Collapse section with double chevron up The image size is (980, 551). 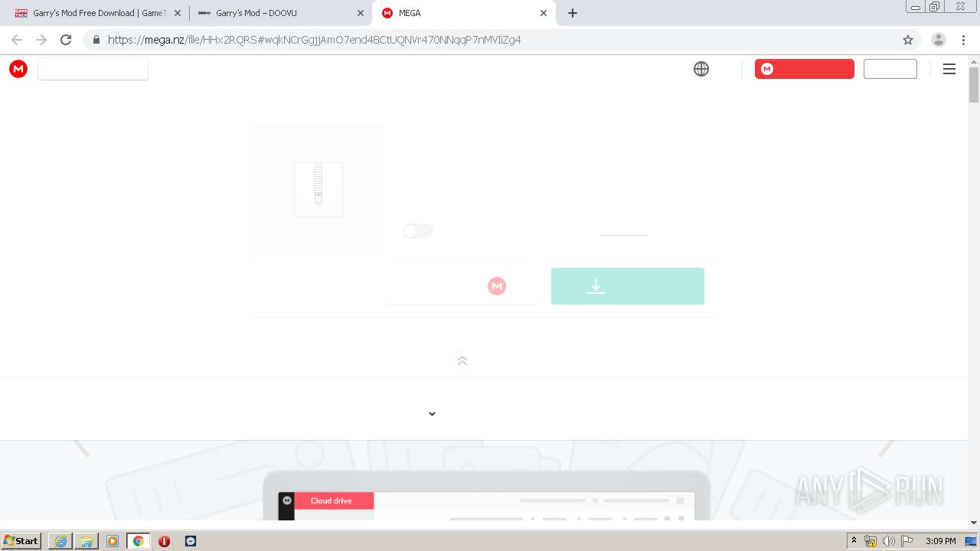pos(462,361)
